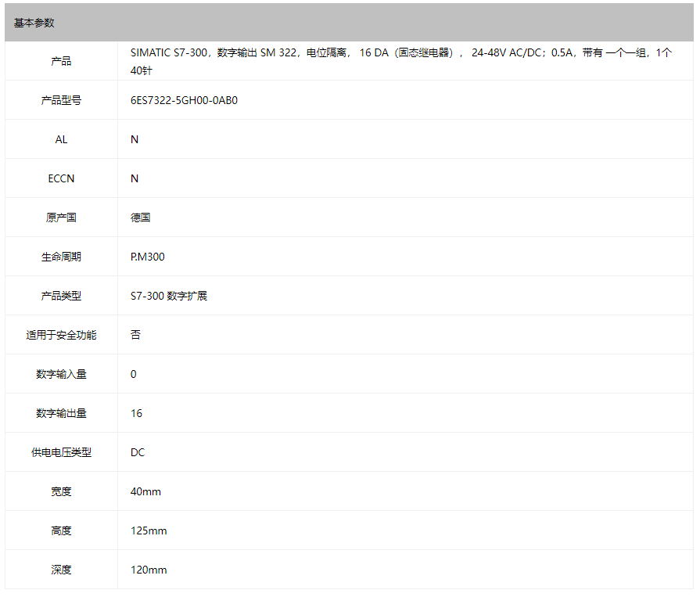Click the 16 value for 数字输出量
This screenshot has width=700, height=597.
click(136, 413)
